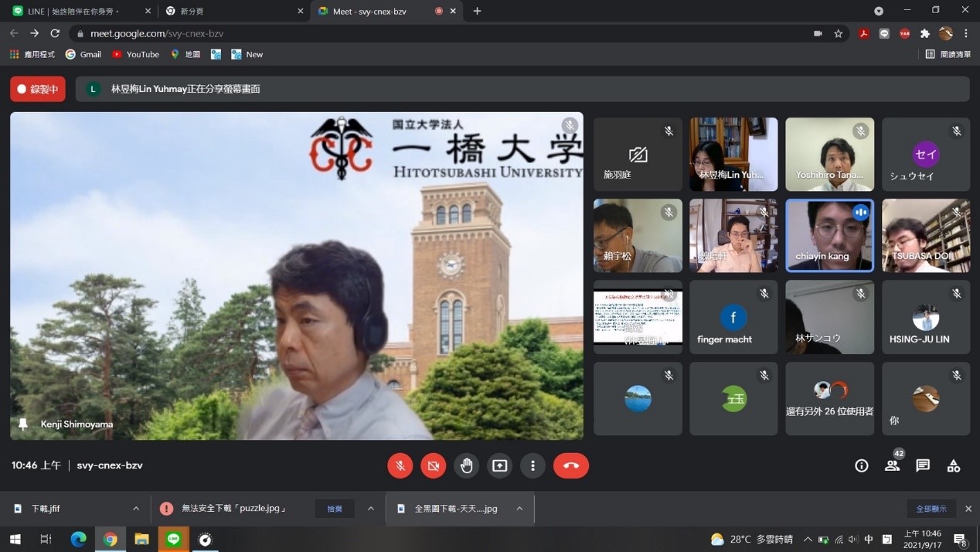980x552 pixels.
Task: Switch to the LINE tab
Action: tap(80, 11)
